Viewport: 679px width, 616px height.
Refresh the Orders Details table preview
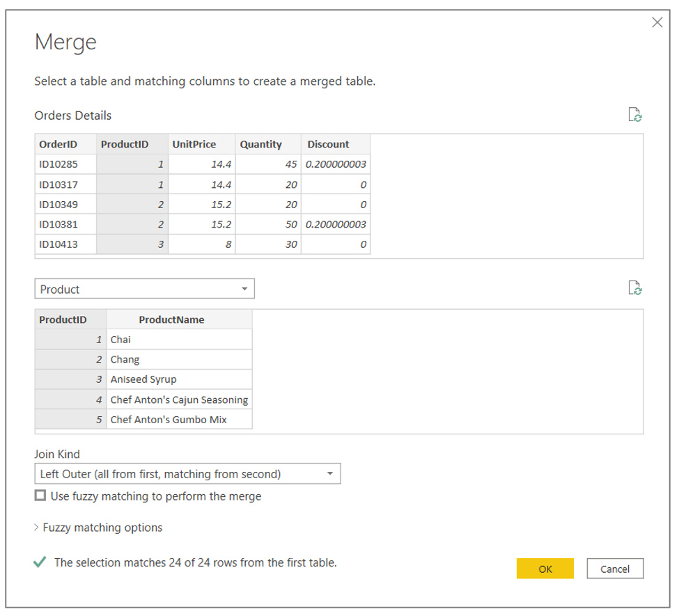click(634, 115)
